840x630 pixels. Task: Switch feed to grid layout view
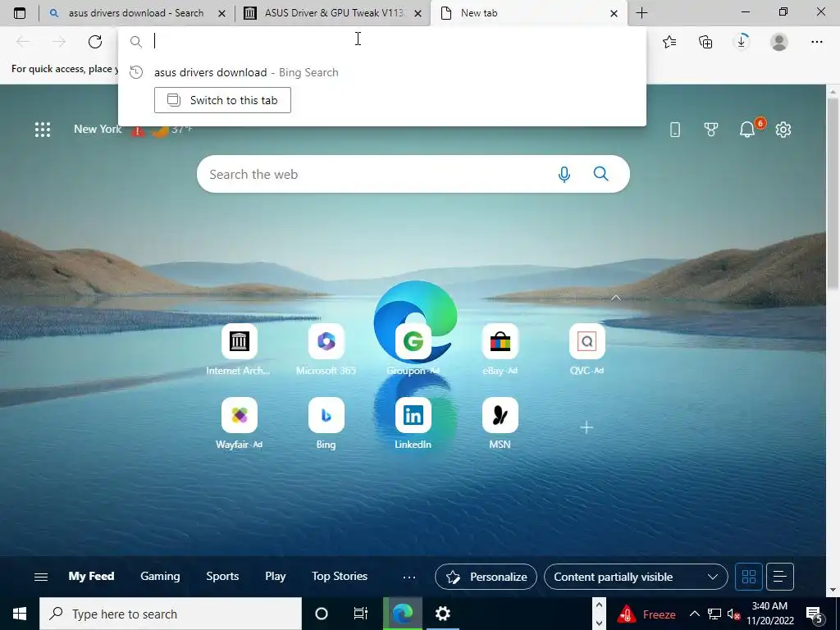click(748, 577)
